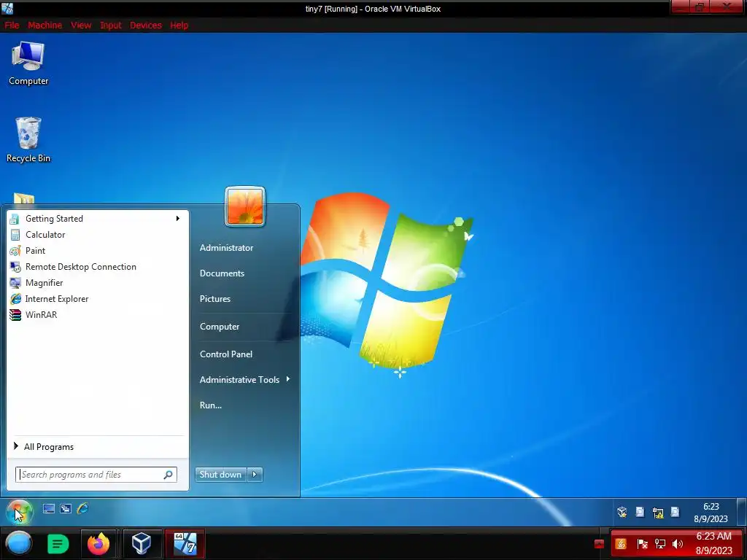Screen dimensions: 747x560
Task: Open Documents from the Start menu
Action: (x=222, y=273)
